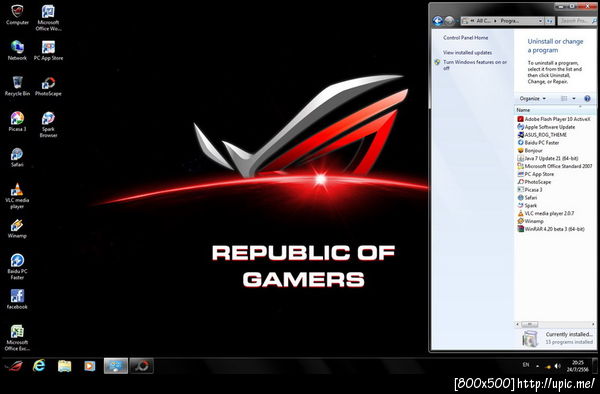Open Turn Windows features on or off
Screen dimensions: 600x394
point(475,65)
